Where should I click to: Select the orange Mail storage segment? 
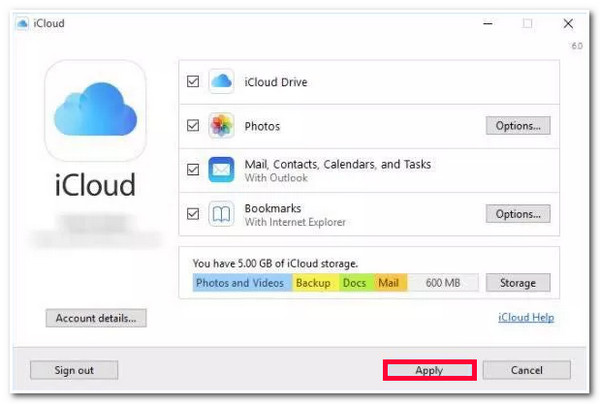(x=390, y=283)
